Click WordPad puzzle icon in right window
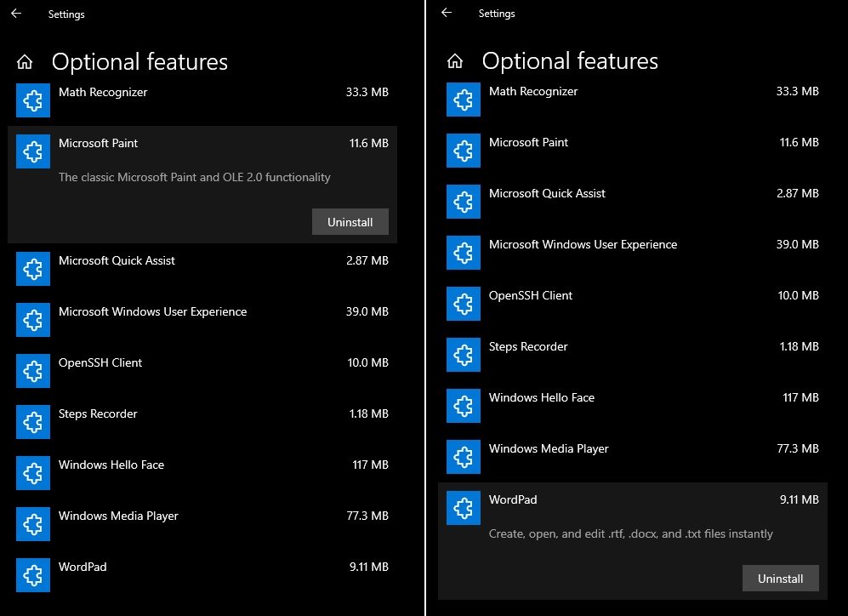This screenshot has height=616, width=848. [464, 508]
